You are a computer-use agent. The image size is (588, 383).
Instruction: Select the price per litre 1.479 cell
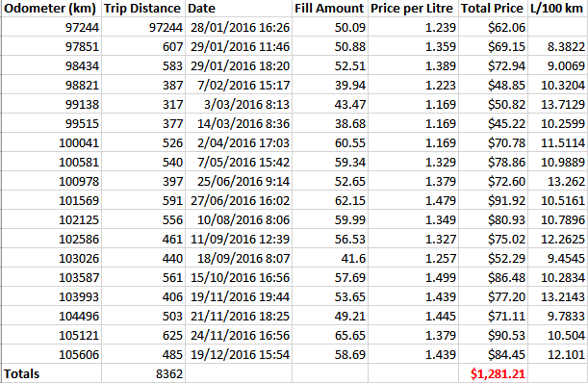pos(413,200)
